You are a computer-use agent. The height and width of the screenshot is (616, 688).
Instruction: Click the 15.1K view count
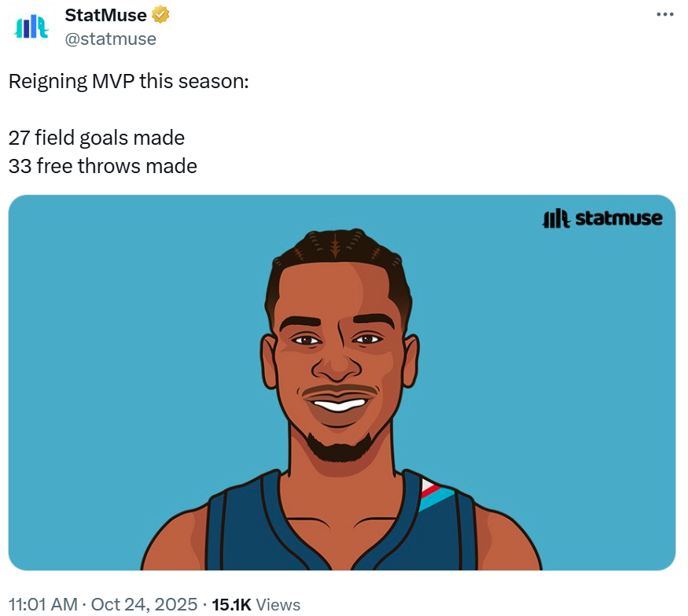(231, 604)
